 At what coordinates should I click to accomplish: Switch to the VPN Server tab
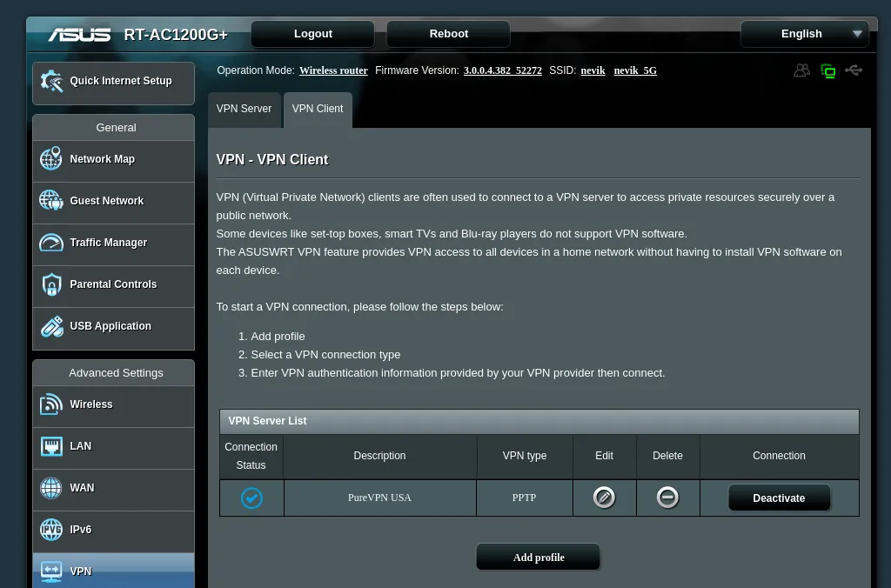point(244,109)
